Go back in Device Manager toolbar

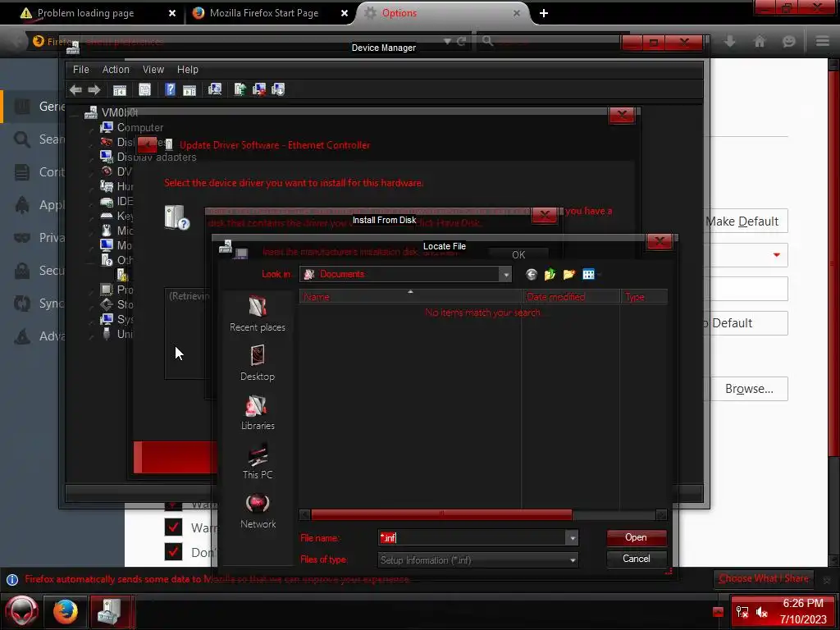(75, 90)
